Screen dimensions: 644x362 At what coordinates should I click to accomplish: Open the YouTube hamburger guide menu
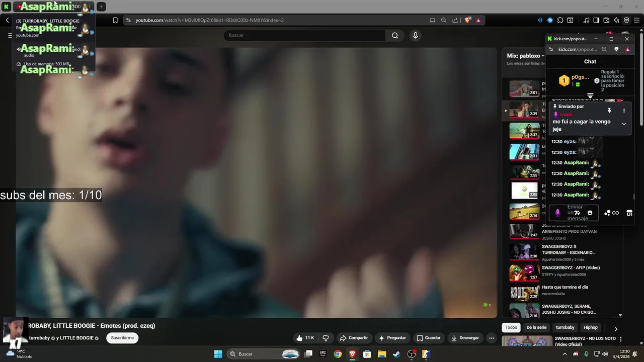[10, 35]
